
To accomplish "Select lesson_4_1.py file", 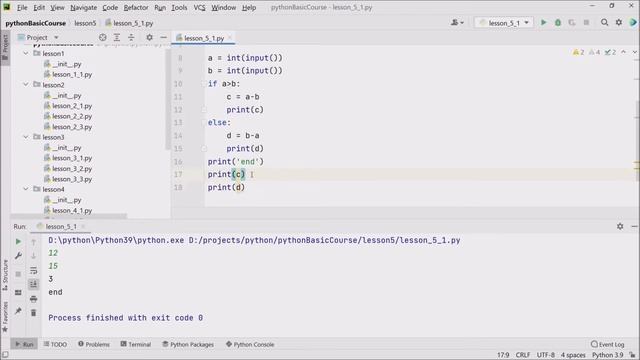I will (72, 210).
